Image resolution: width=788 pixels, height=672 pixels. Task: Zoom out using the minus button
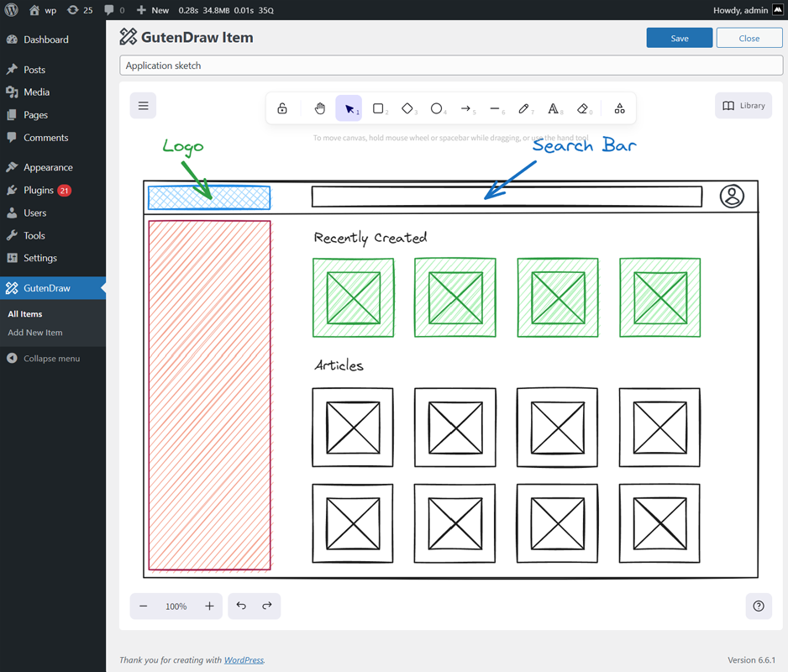coord(143,606)
